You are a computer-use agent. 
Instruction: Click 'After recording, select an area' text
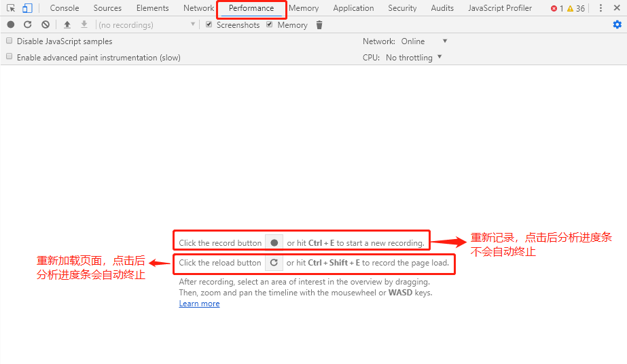[x=304, y=282]
